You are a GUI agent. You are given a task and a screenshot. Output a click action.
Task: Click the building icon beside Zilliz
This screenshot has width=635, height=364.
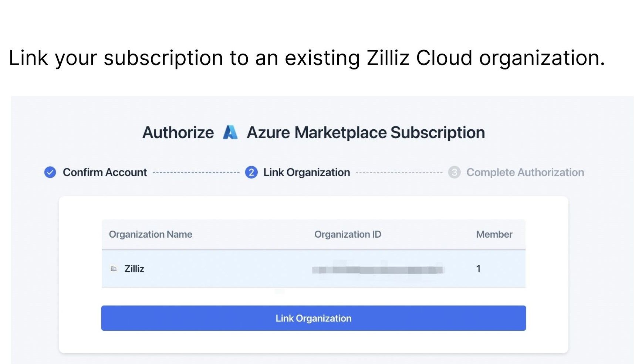tap(113, 268)
